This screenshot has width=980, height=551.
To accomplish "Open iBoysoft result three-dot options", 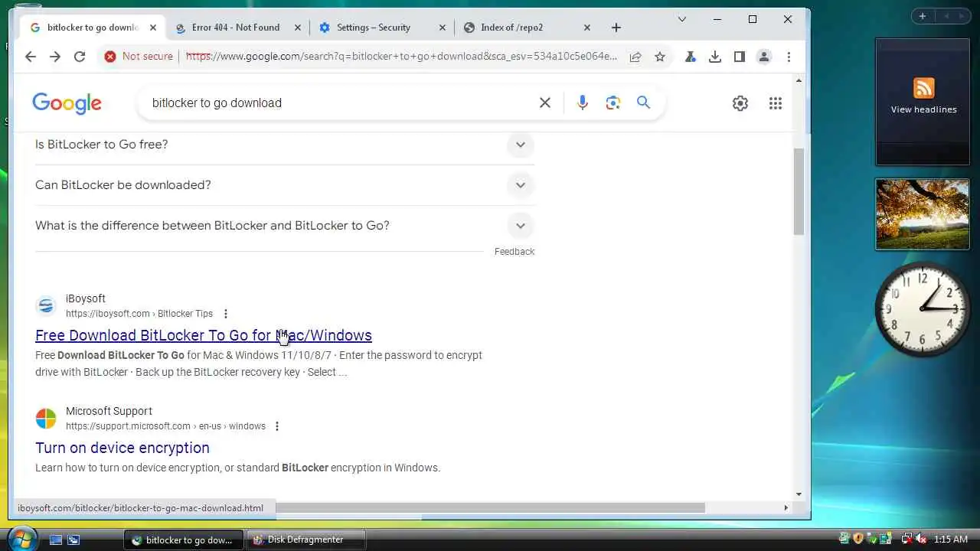I will (225, 314).
